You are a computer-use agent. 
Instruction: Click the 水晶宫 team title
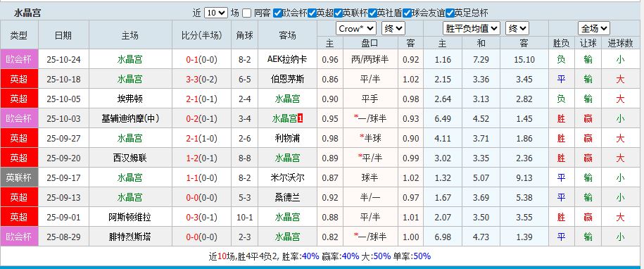coord(27,13)
